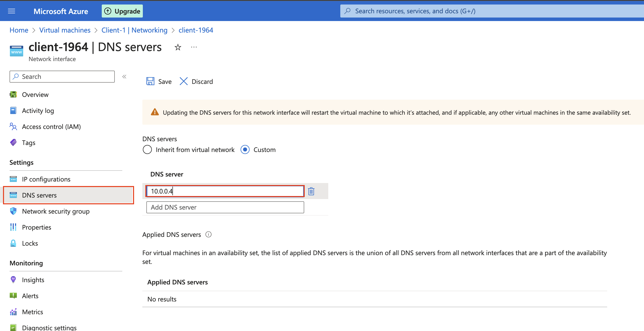Switch to DNS servers settings page

39,195
